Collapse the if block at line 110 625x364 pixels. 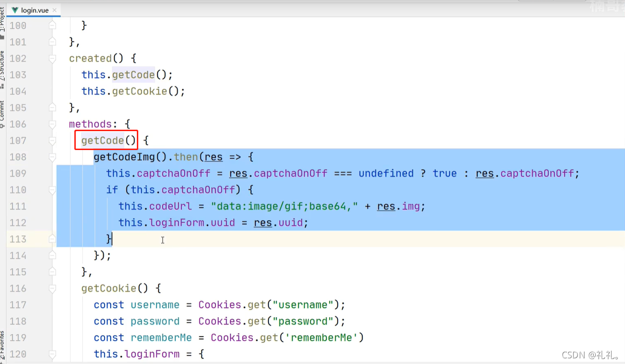53,190
